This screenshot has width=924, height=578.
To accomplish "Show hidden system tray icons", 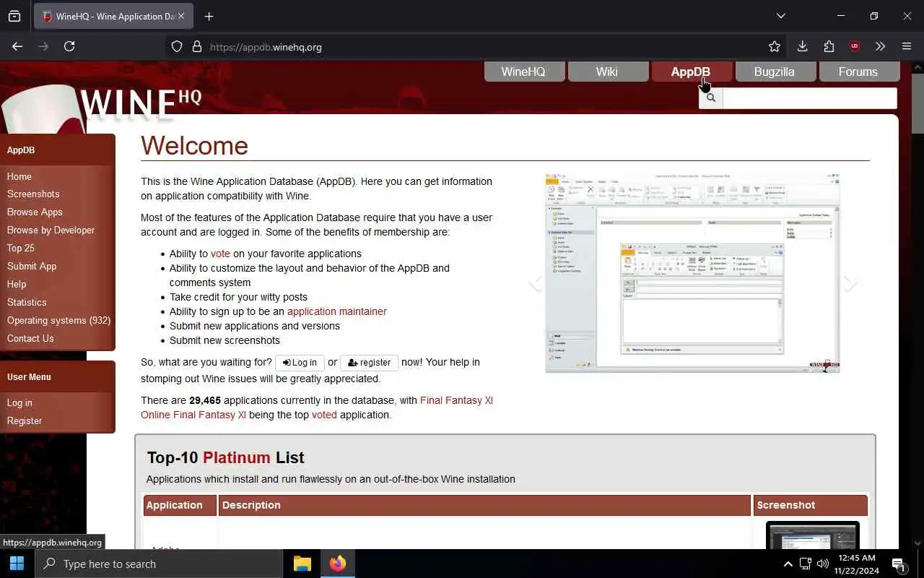I will pyautogui.click(x=788, y=564).
